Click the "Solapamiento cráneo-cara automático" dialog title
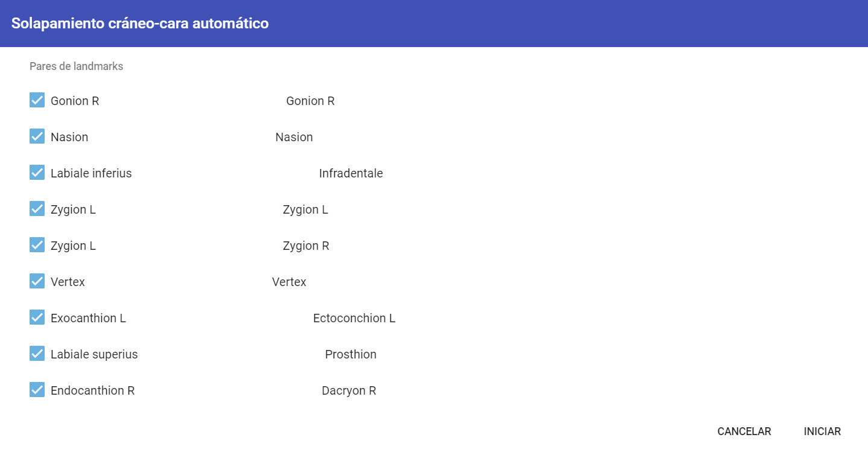The height and width of the screenshot is (455, 868). coord(140,24)
